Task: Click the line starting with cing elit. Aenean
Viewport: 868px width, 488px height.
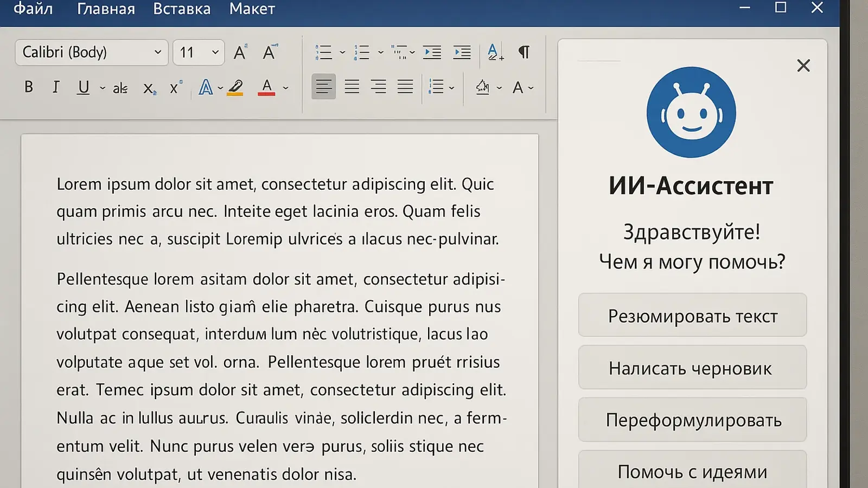Action: point(279,307)
